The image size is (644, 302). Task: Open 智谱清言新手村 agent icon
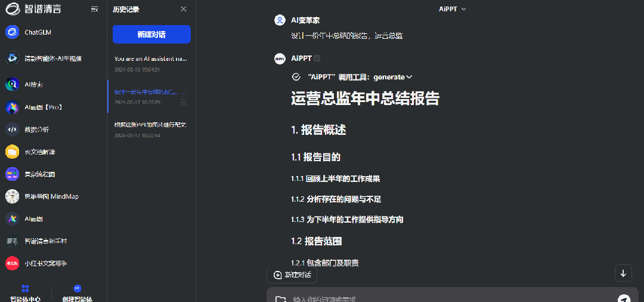[13, 241]
